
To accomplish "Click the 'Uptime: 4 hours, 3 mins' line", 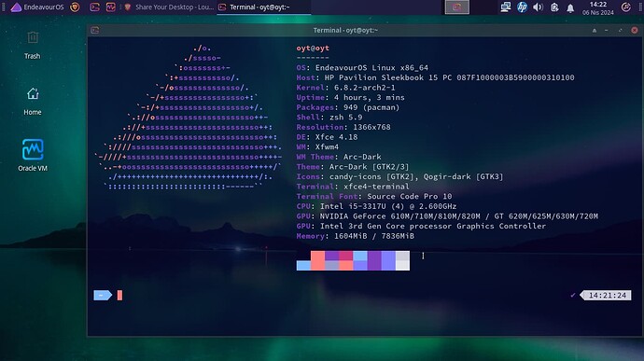I will 350,97.
